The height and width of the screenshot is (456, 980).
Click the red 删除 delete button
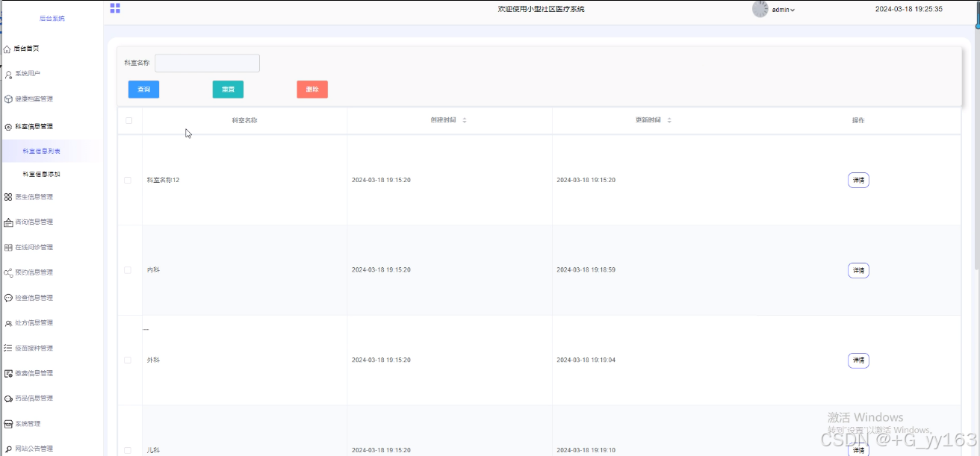point(312,90)
